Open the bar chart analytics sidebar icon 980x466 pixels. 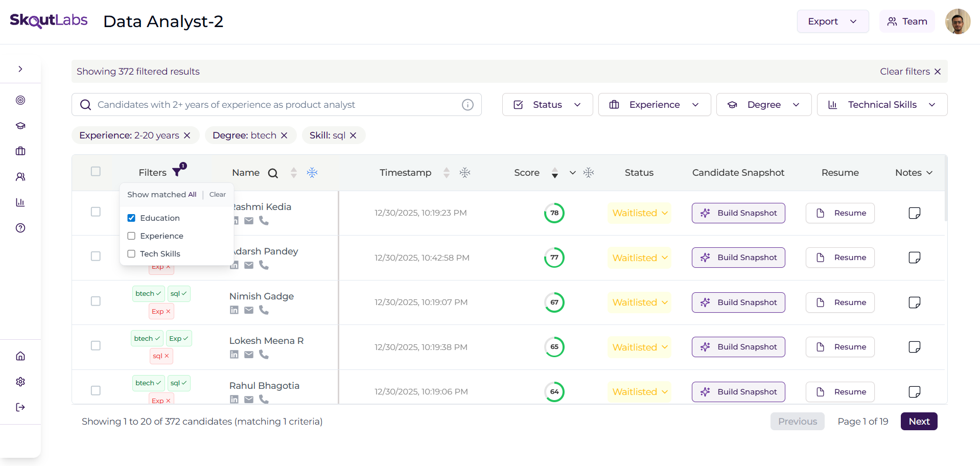20,202
